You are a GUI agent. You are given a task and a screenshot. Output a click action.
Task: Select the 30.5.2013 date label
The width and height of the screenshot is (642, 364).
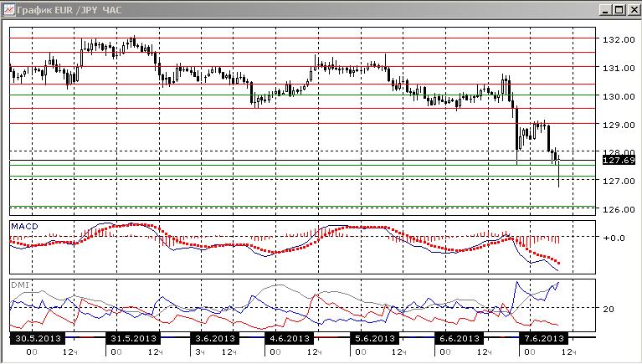pyautogui.click(x=38, y=339)
